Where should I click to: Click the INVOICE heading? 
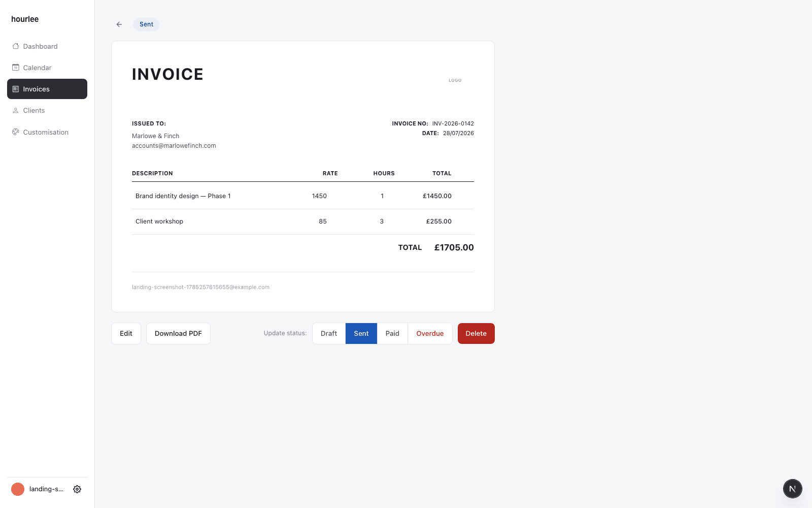pyautogui.click(x=167, y=74)
